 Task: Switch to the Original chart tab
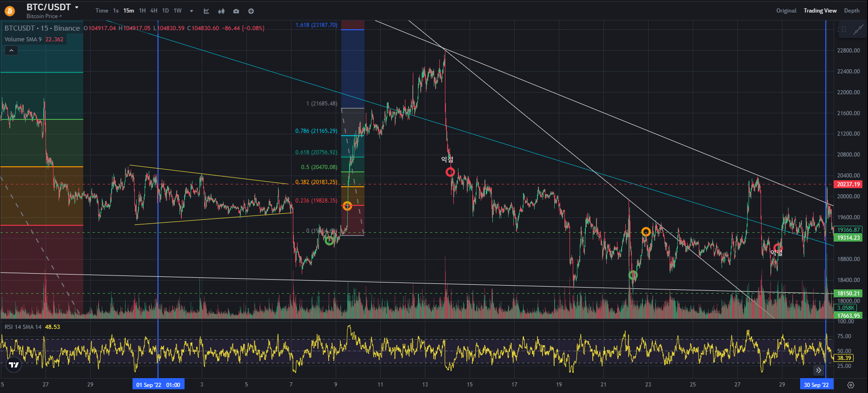coord(786,11)
